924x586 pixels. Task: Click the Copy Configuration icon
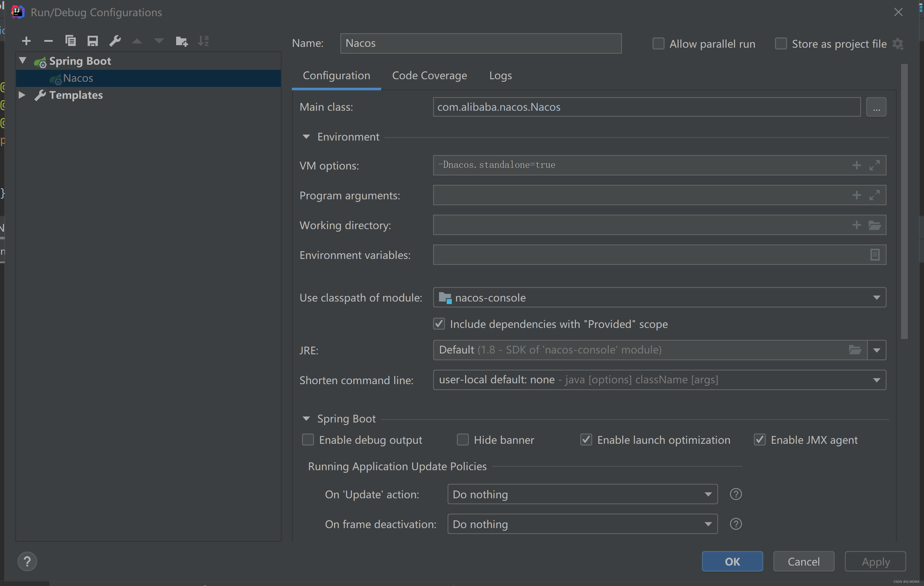pos(71,41)
